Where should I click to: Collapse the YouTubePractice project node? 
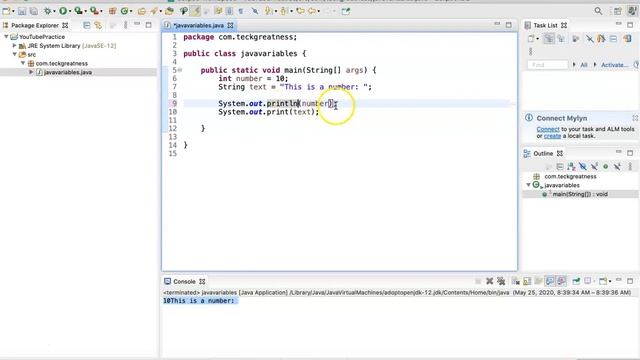[6, 37]
